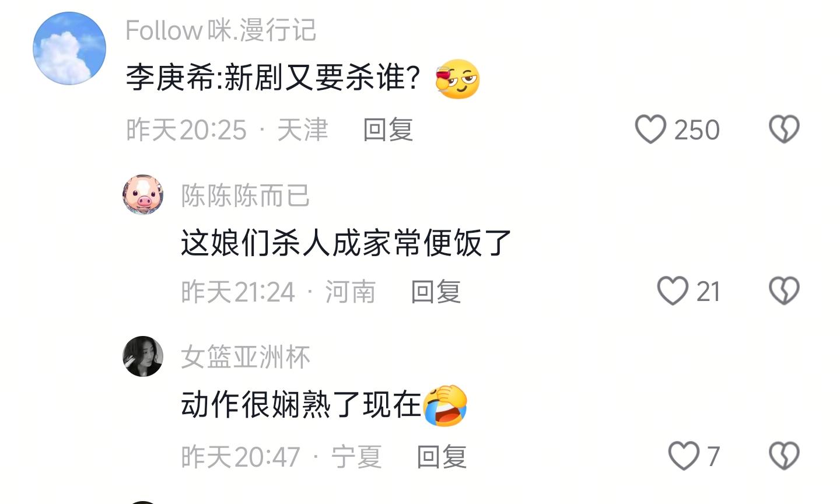Like the comment with 250 likes

coord(650,129)
